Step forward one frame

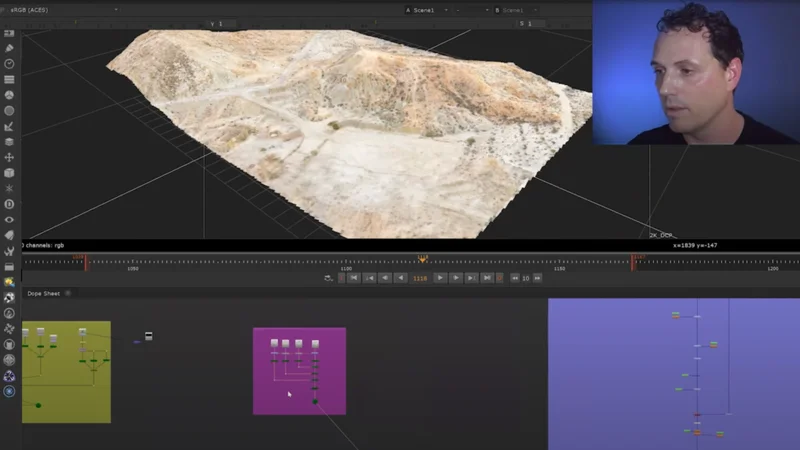click(x=456, y=278)
